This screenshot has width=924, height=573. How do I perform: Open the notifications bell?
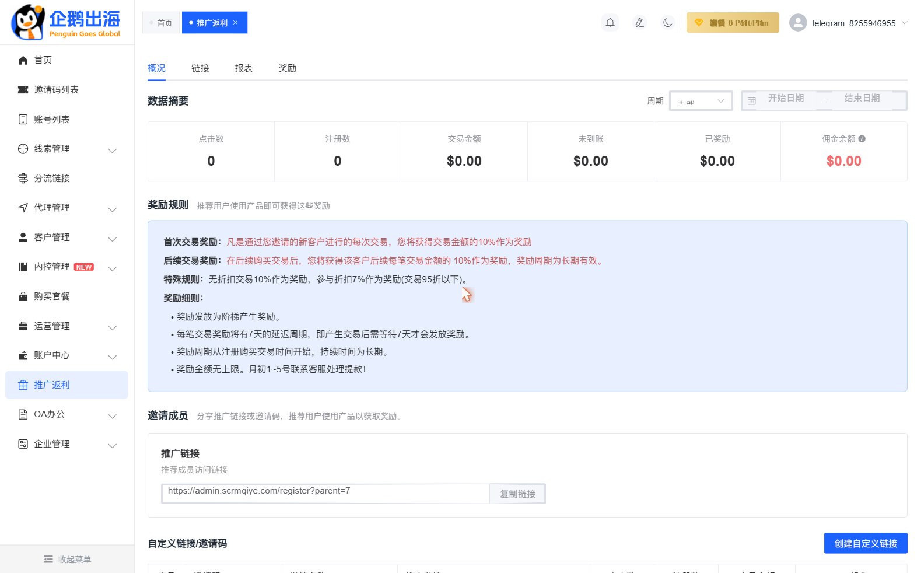[x=610, y=23]
